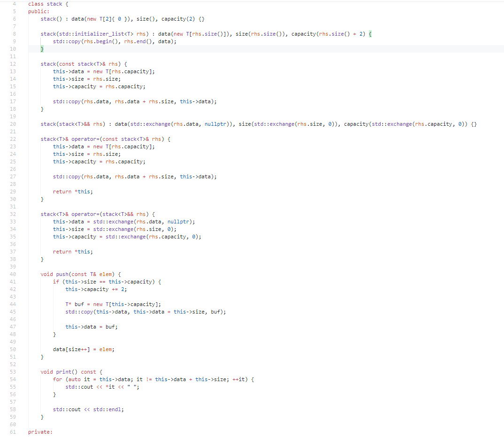Click 'this->capacity = rhs.capacity;' on line 15

pos(99,86)
